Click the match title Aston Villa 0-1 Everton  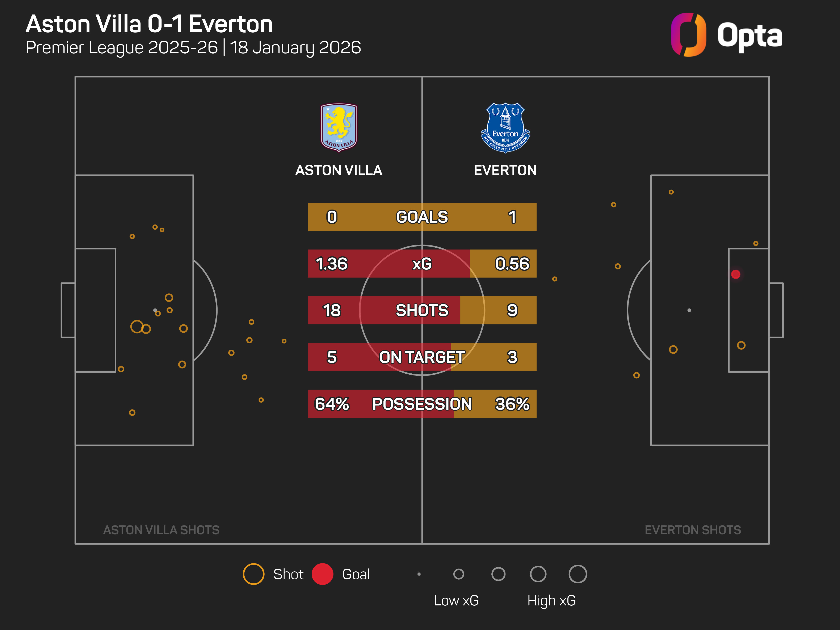[x=149, y=24]
